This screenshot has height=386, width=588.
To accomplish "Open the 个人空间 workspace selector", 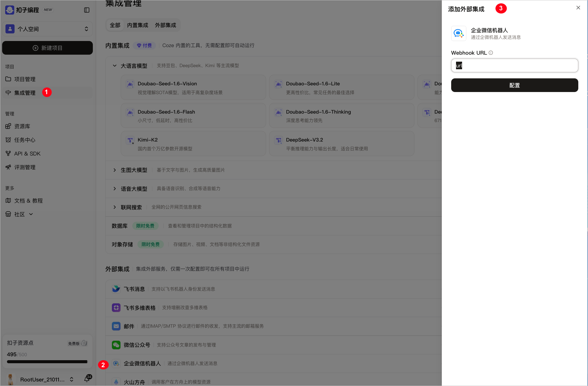I will tap(47, 29).
